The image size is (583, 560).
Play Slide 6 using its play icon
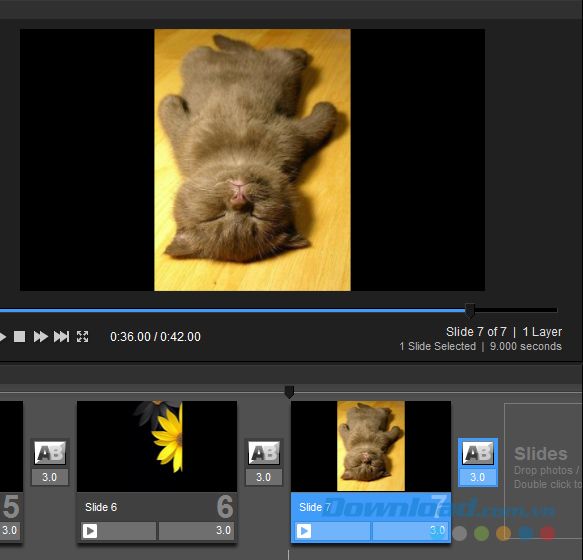90,531
